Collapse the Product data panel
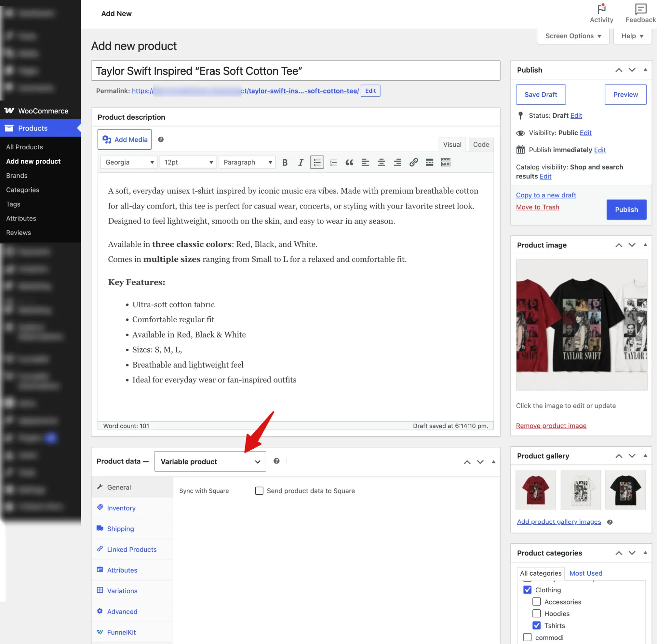657x644 pixels. click(493, 462)
